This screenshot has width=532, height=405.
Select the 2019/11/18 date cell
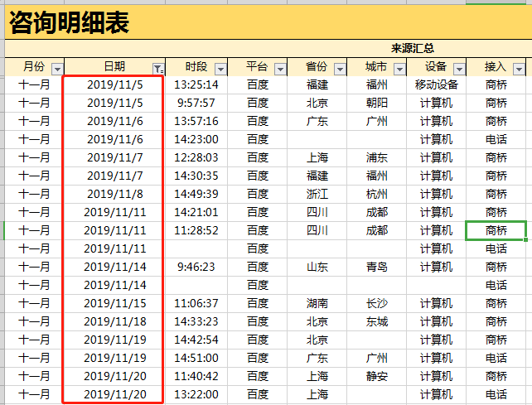point(114,321)
